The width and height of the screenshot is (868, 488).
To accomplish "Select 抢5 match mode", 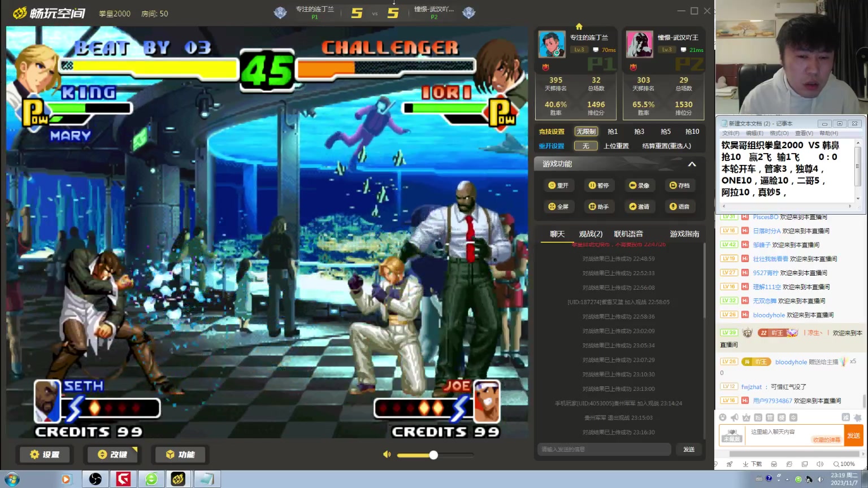I will coord(666,132).
